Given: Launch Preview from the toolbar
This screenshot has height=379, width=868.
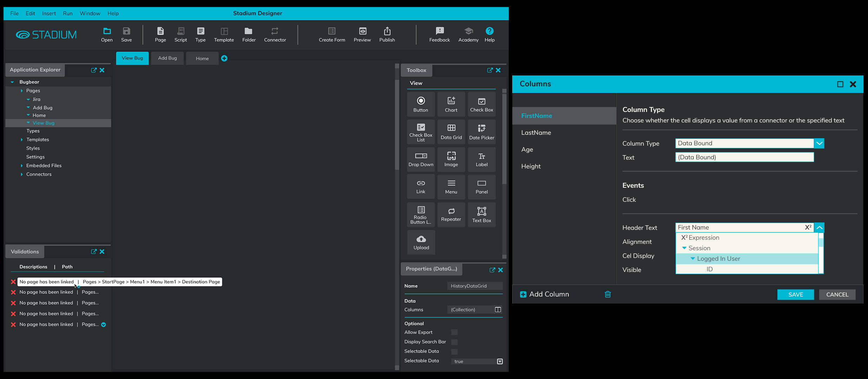Looking at the screenshot, I should coord(362,35).
